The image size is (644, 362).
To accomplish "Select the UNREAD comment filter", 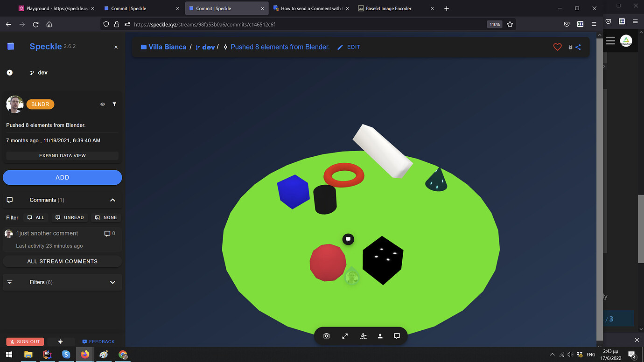I will click(x=70, y=217).
